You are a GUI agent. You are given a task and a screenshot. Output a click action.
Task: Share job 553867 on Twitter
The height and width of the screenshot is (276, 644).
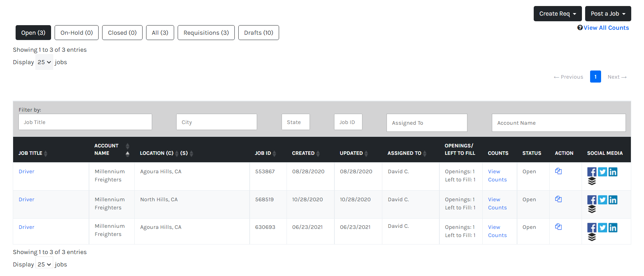coord(602,172)
